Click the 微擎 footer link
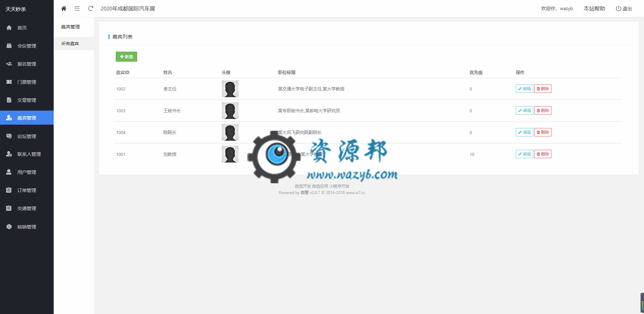This screenshot has width=644, height=314. (x=305, y=193)
